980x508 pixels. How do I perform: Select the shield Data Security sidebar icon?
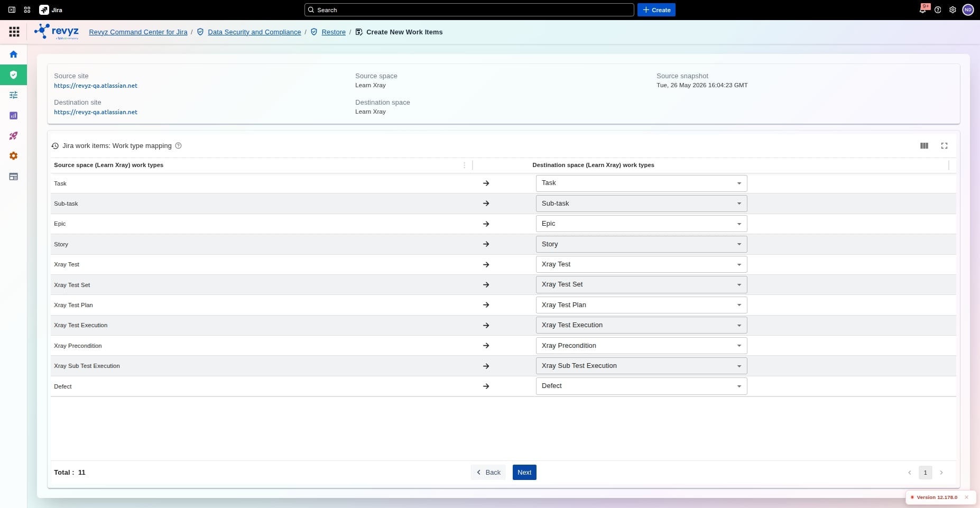pyautogui.click(x=14, y=75)
